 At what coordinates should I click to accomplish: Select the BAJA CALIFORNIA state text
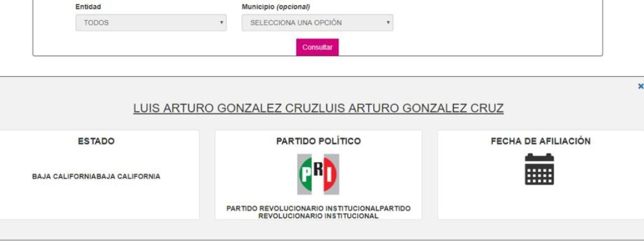pos(96,176)
